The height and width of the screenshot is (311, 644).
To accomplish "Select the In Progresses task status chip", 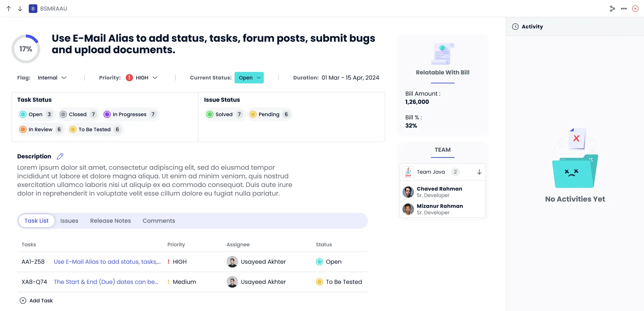I will pos(130,114).
